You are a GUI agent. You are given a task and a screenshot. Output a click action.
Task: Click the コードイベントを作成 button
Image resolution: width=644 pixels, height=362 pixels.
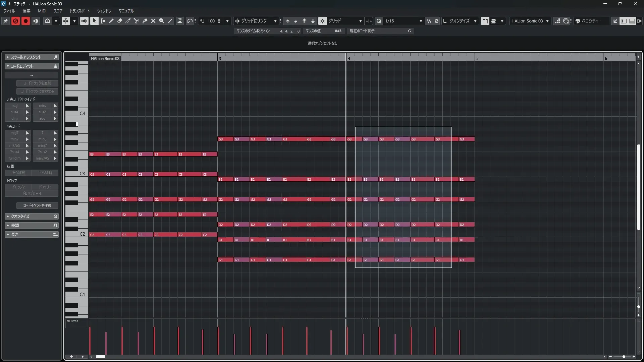[x=37, y=205]
